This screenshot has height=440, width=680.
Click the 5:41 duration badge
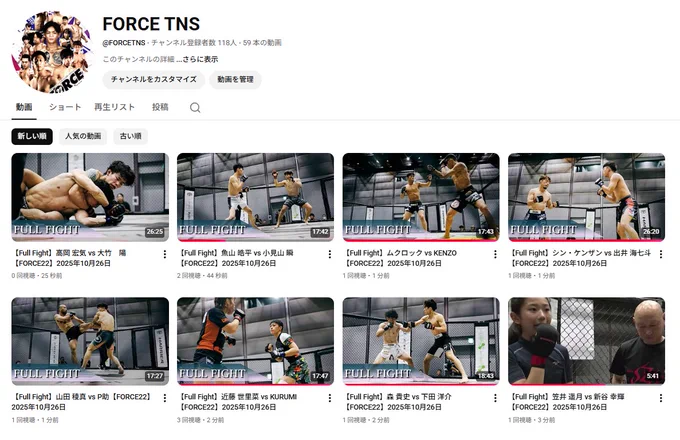(x=653, y=376)
